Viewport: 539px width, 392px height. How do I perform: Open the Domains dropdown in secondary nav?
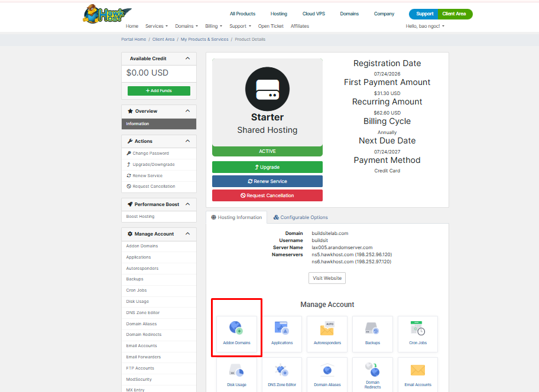(x=186, y=26)
